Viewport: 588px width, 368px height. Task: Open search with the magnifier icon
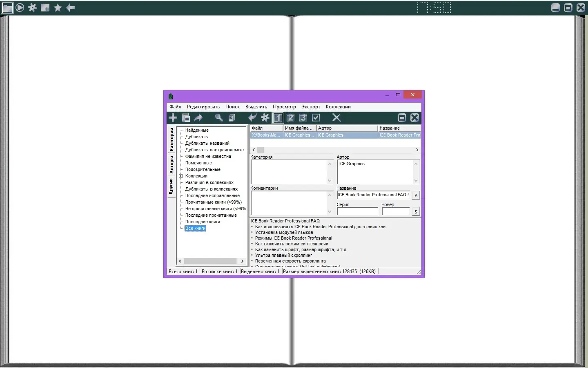tap(219, 118)
